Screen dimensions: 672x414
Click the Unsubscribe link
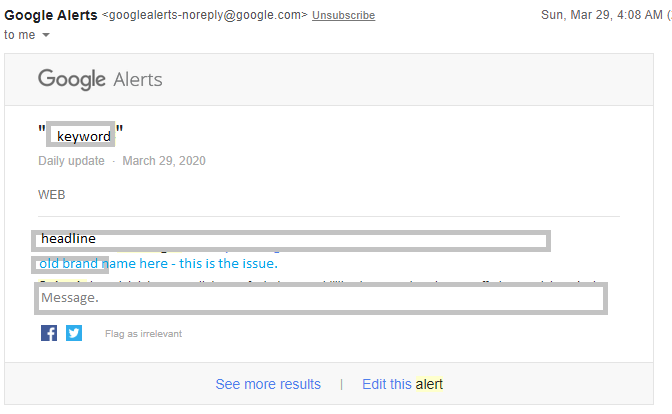pos(343,15)
